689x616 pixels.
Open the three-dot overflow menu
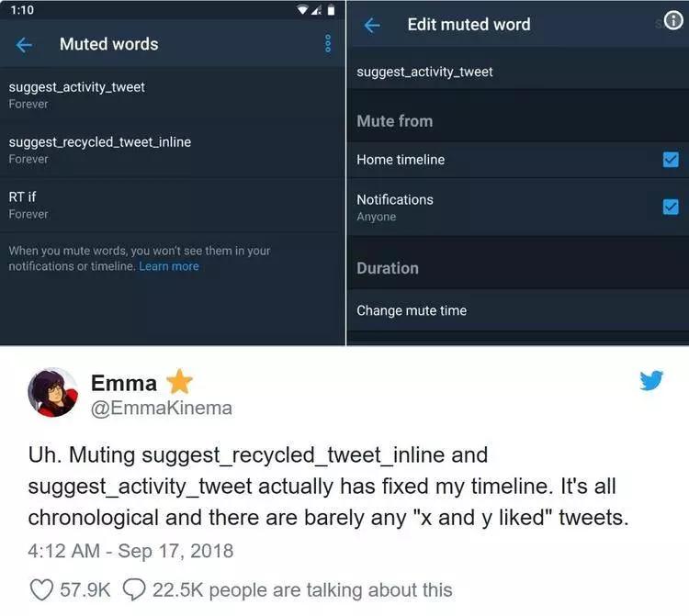pyautogui.click(x=328, y=44)
